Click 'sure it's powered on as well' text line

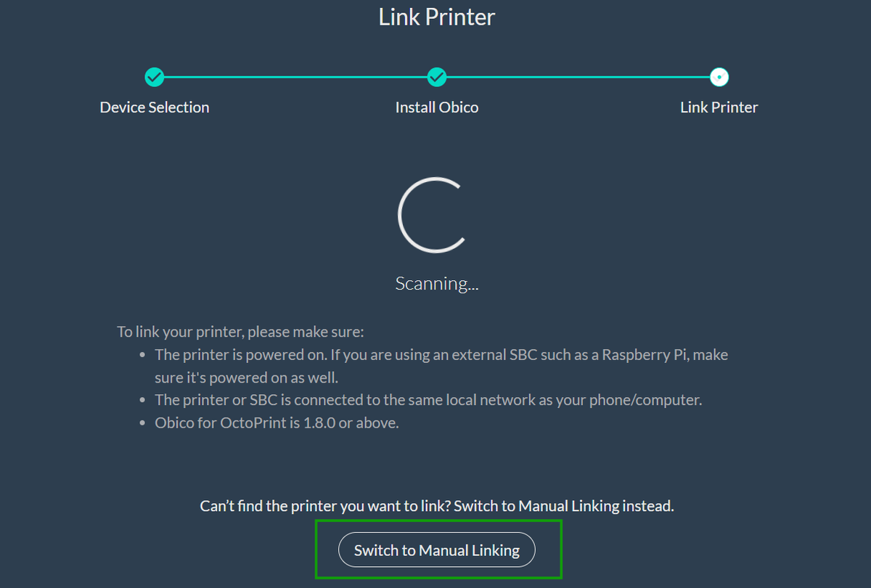tap(247, 377)
